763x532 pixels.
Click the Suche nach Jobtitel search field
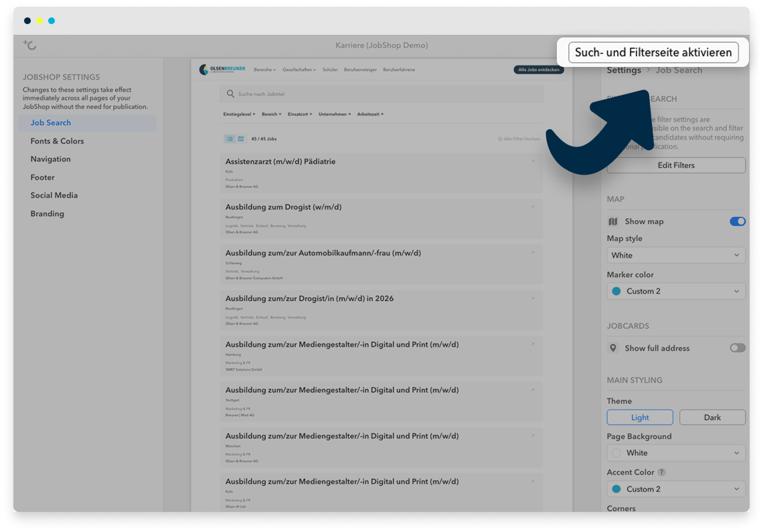381,94
